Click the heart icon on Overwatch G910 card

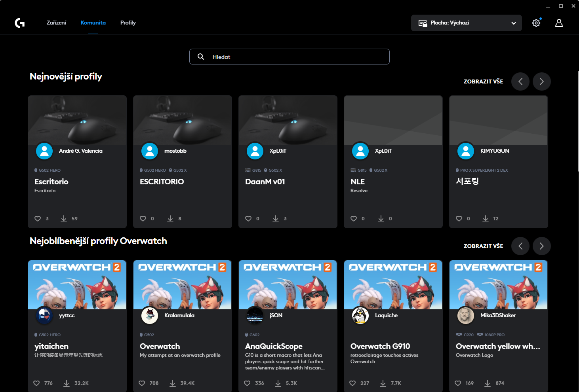click(352, 383)
